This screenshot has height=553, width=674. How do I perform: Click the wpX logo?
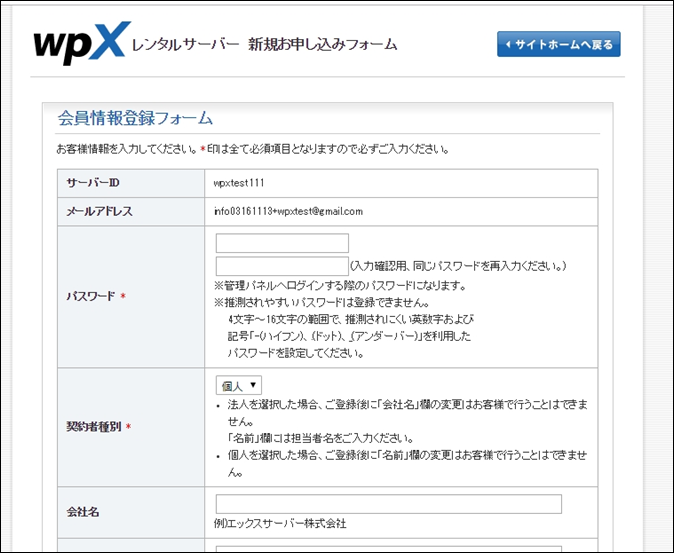(82, 43)
